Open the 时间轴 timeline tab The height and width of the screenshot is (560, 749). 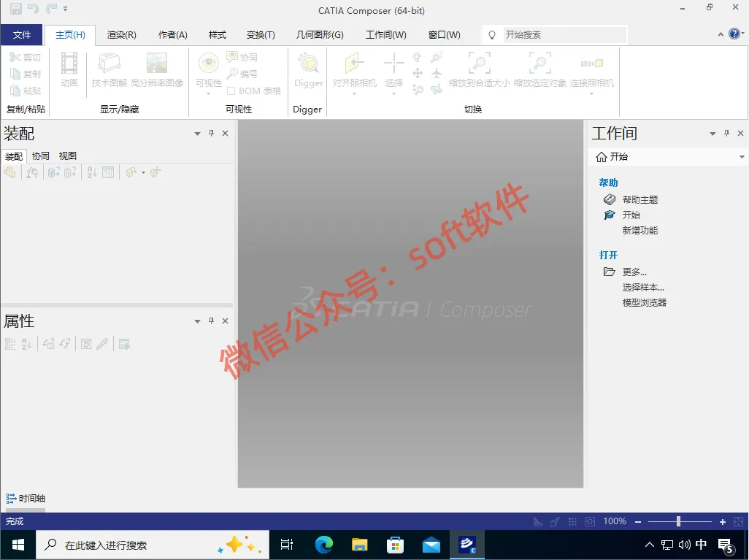tap(26, 499)
